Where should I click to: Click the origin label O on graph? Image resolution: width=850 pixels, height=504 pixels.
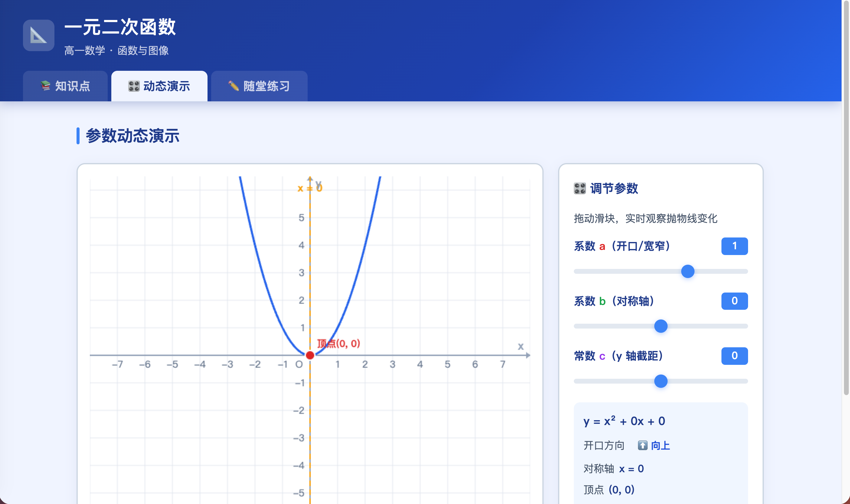[x=299, y=365]
